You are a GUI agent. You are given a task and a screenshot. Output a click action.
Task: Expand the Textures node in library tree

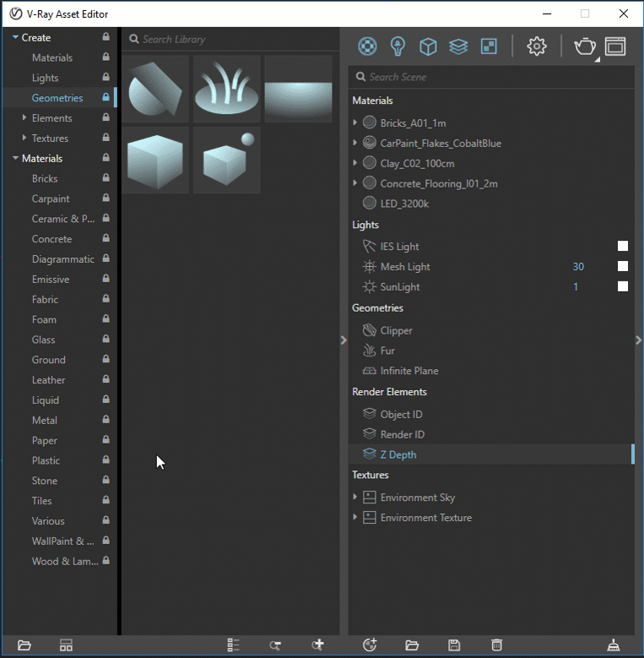pyautogui.click(x=24, y=138)
